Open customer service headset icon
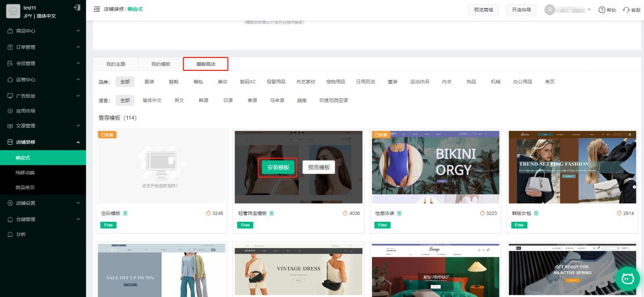This screenshot has height=297, width=644. pos(626,10)
